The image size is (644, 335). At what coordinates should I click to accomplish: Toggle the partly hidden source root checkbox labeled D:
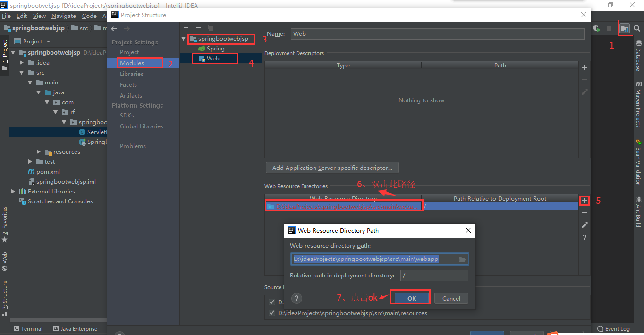[x=271, y=302]
